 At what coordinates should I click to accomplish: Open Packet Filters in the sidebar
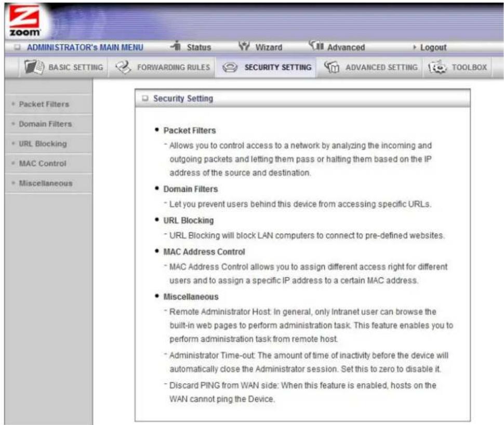point(44,104)
